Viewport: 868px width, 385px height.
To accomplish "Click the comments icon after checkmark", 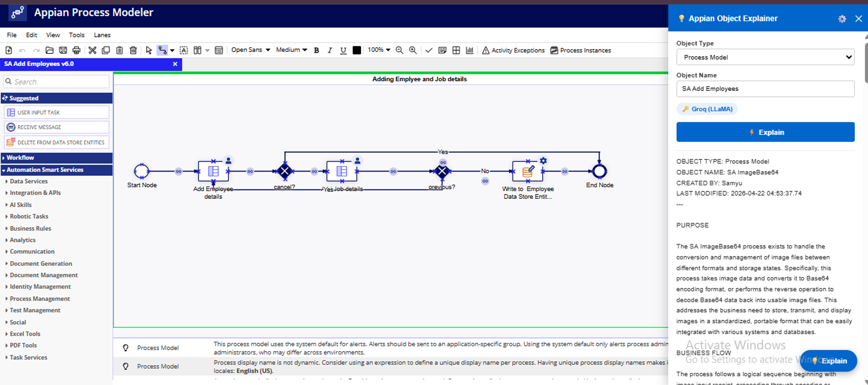I will point(442,50).
